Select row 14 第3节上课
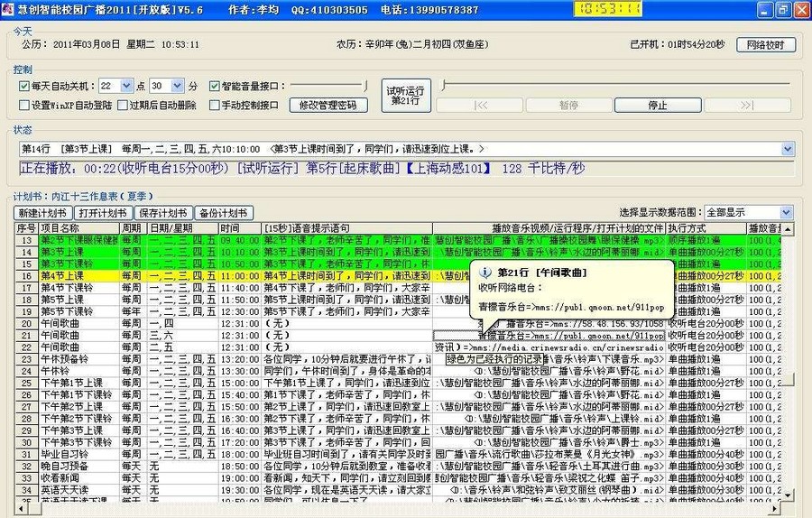Viewport: 812px width, 518px height. point(398,252)
